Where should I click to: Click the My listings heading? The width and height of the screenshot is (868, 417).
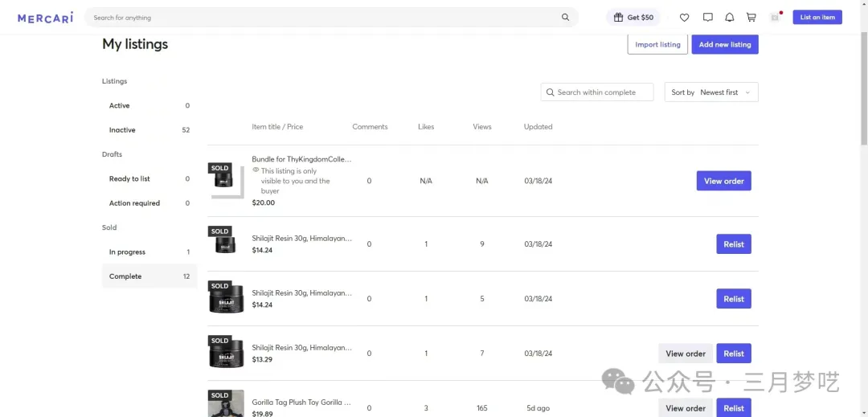[135, 44]
